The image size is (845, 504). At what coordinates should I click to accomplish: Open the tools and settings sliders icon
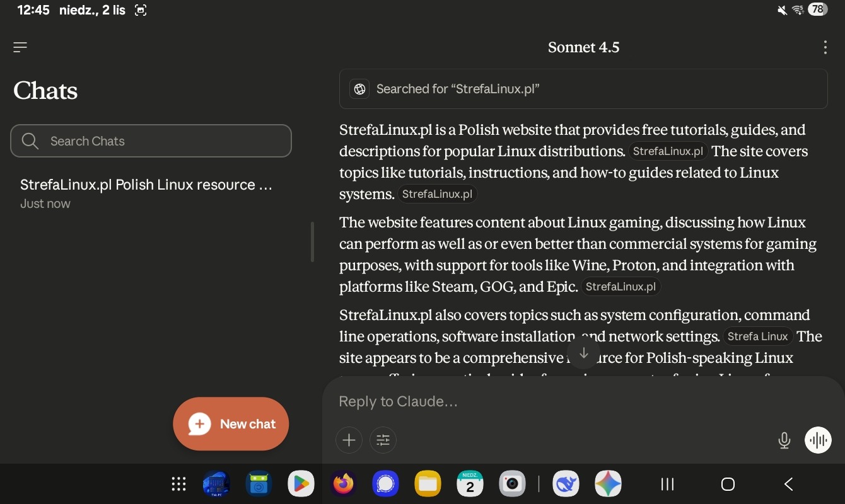point(383,440)
